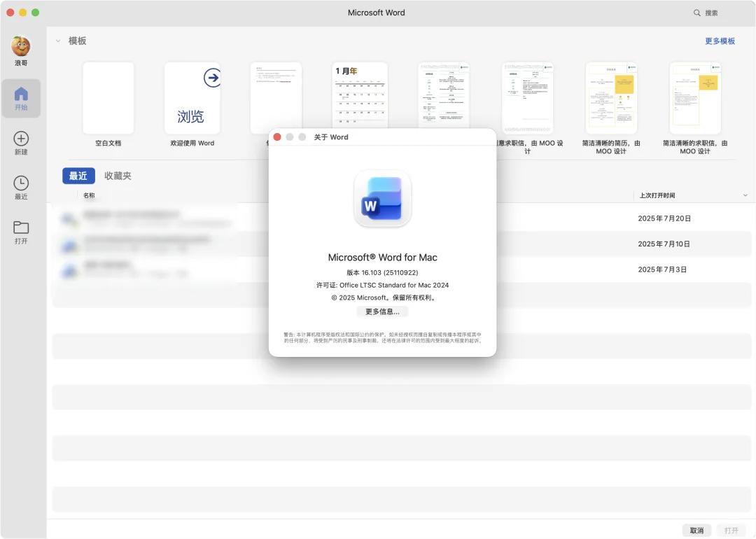Screen dimensions: 756x539
Task: Close the 关于 Word dialog
Action: pyautogui.click(x=277, y=137)
